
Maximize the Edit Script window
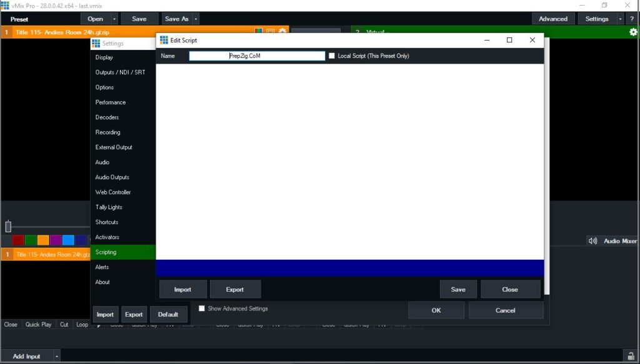[509, 40]
